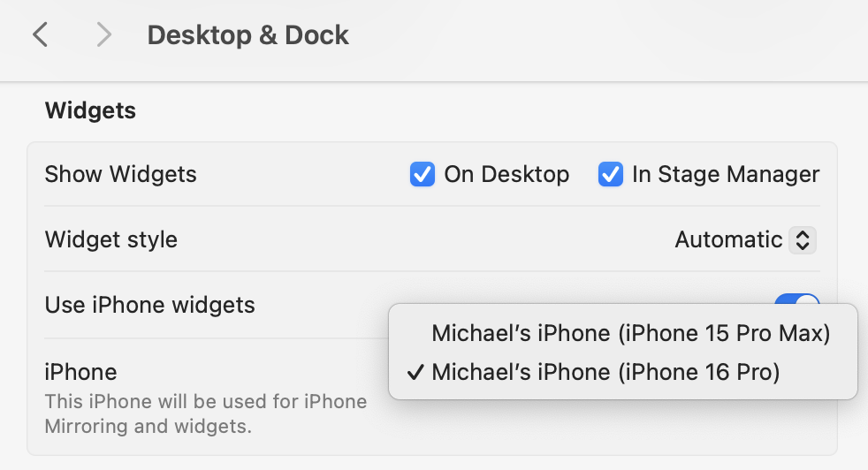Click the Desktop & Dock page title
Screen dimensions: 868x470
coord(247,35)
